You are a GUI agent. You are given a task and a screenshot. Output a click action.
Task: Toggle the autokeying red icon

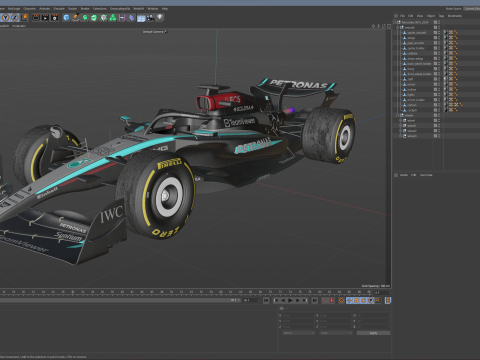point(332,300)
